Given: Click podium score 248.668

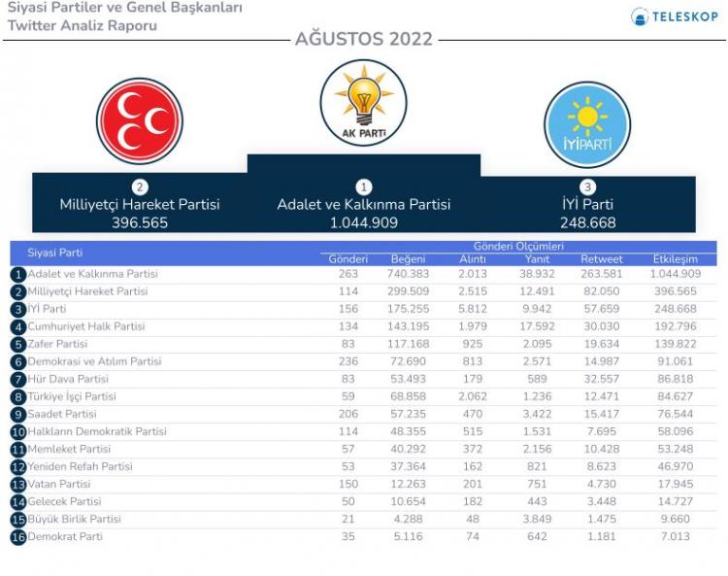Looking at the screenshot, I should pos(588,223).
